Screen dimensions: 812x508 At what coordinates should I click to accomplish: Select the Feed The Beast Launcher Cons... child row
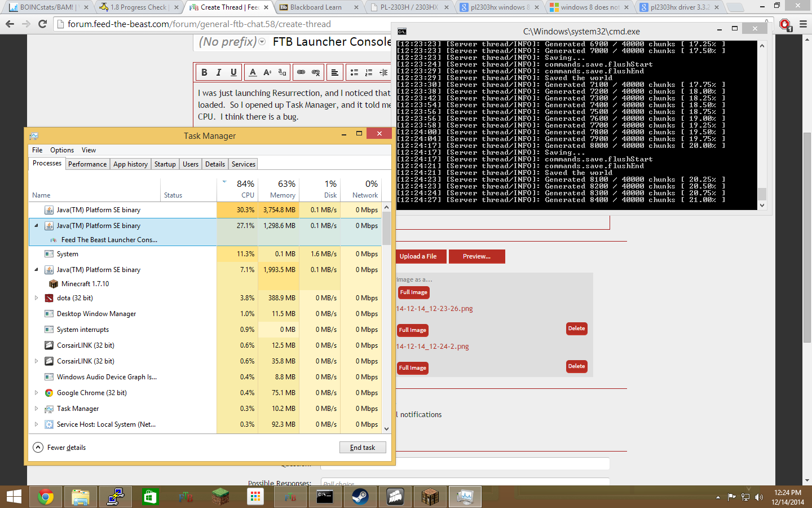click(205, 240)
